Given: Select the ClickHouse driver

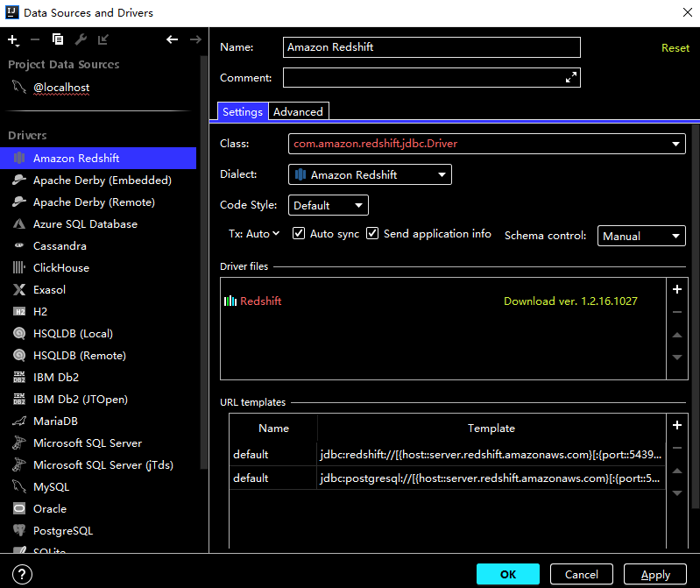Looking at the screenshot, I should pyautogui.click(x=98, y=267).
